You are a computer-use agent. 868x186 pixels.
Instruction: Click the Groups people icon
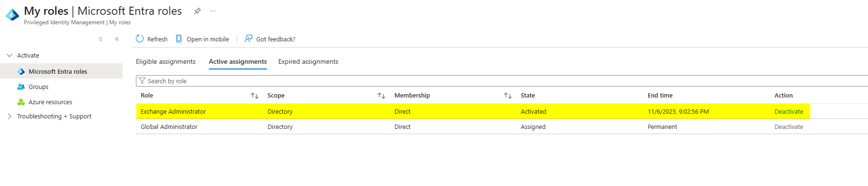pos(21,87)
